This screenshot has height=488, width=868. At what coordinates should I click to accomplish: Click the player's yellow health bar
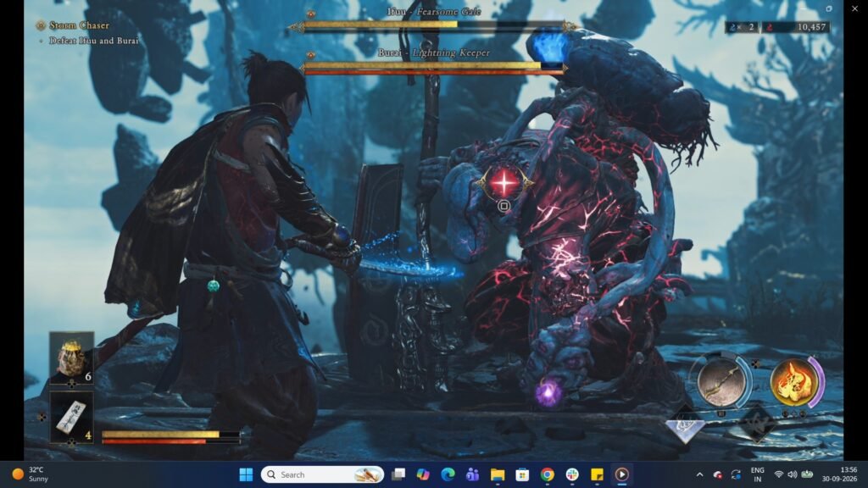pyautogui.click(x=170, y=435)
